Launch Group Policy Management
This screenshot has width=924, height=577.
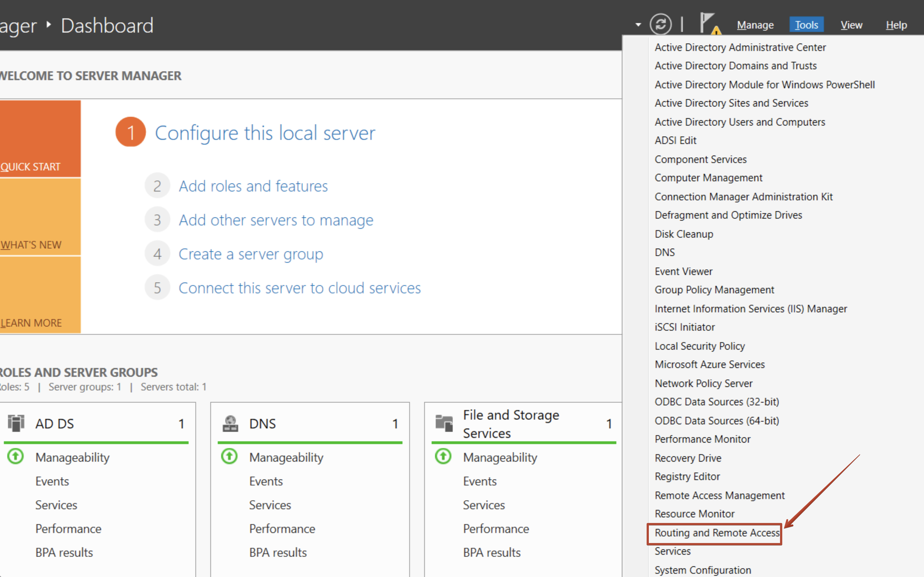(x=714, y=290)
